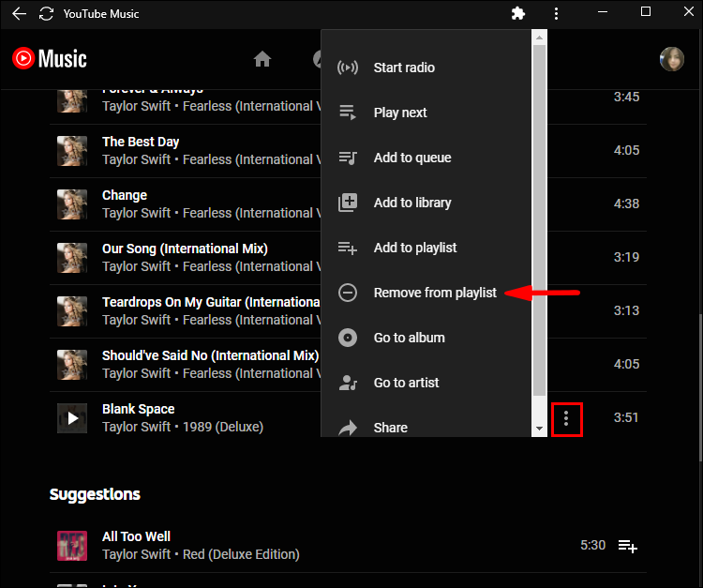Click the Add to library icon
The width and height of the screenshot is (703, 588).
coord(348,203)
